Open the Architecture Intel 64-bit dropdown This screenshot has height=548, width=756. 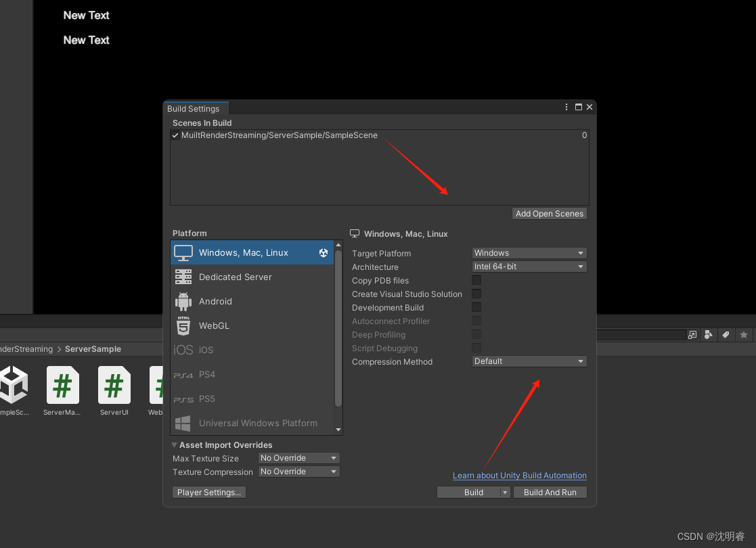[529, 267]
